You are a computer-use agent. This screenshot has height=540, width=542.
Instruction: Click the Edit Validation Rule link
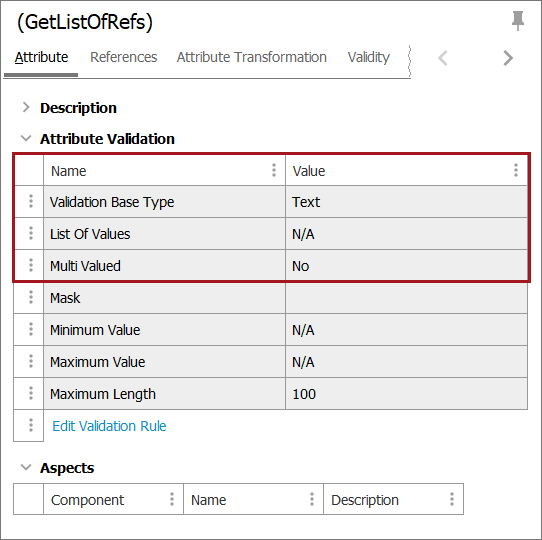point(109,426)
